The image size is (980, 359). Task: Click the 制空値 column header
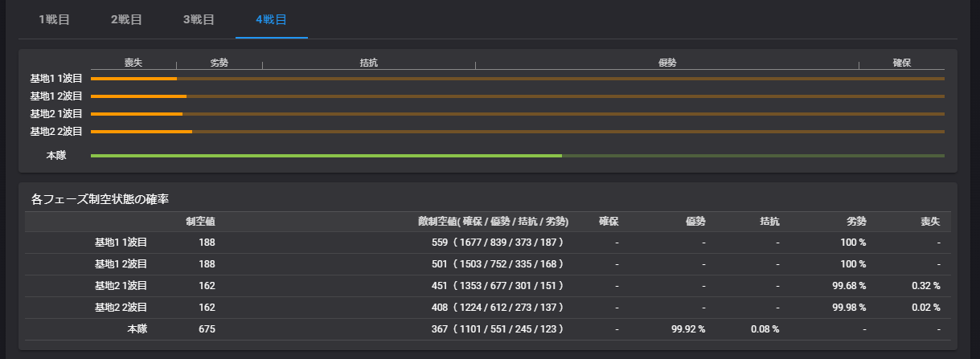200,222
